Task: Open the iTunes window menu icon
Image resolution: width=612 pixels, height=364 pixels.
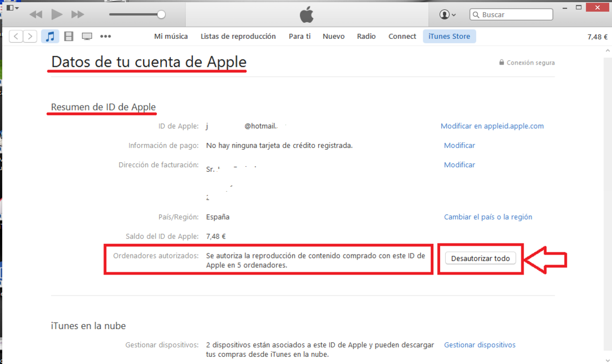Action: pos(12,8)
